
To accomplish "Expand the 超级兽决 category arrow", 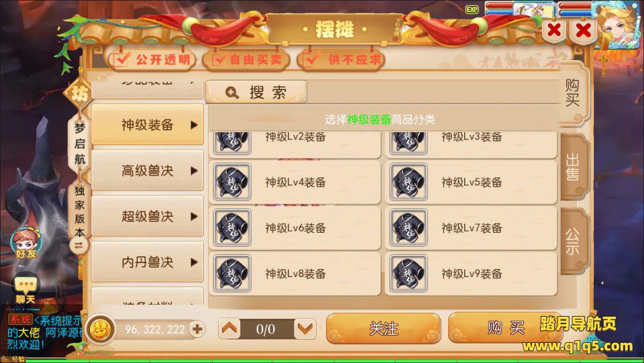I will point(195,217).
